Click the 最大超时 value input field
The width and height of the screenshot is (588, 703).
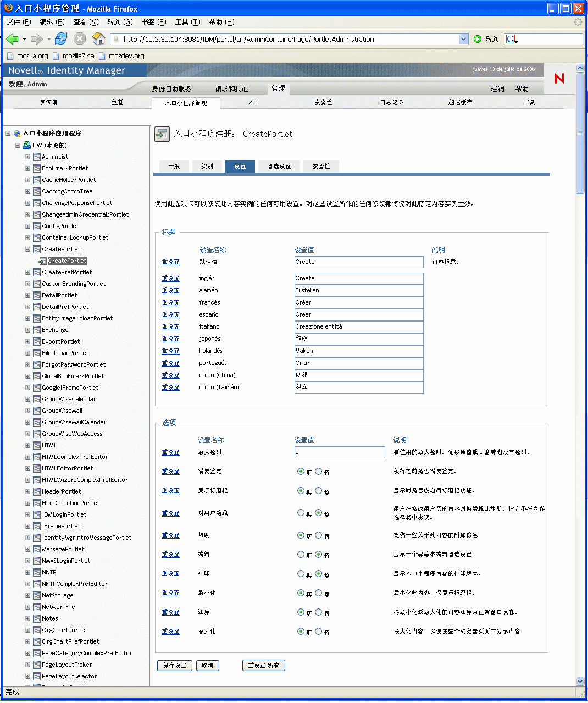340,452
